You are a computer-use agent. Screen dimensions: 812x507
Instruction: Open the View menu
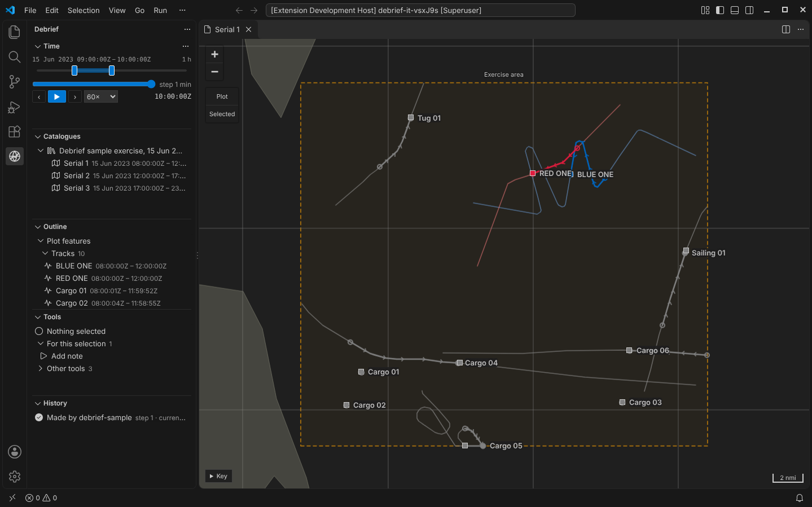point(117,10)
